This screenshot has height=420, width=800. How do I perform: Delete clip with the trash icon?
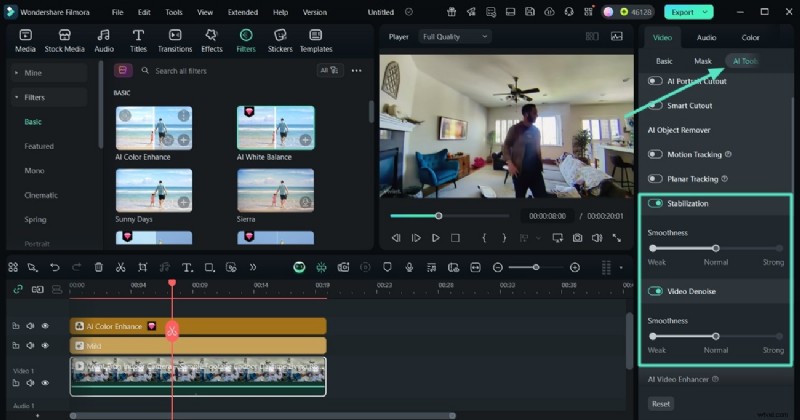[x=98, y=267]
